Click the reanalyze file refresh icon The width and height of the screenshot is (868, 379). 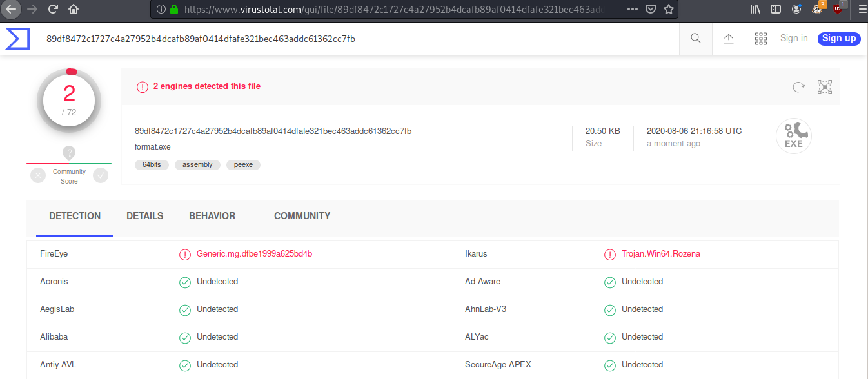(798, 87)
